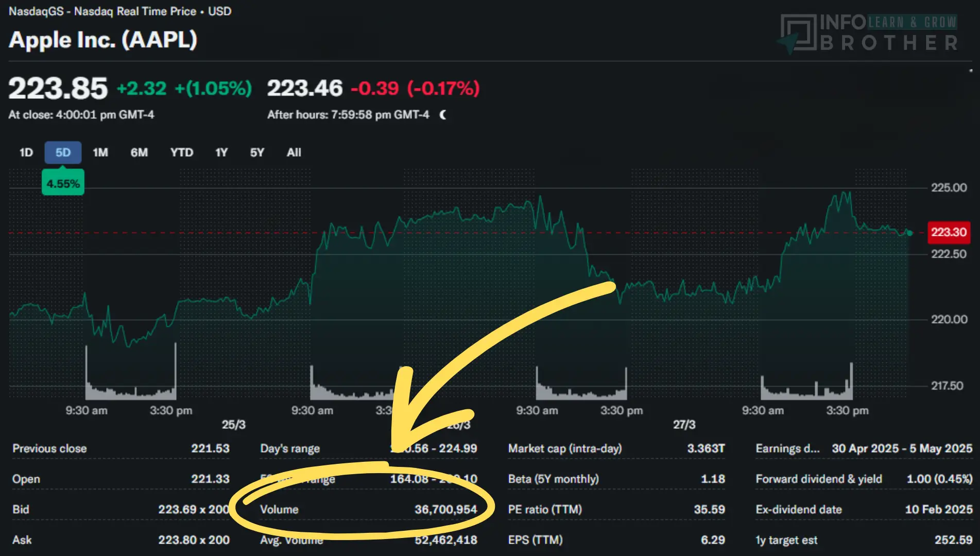Click the 225.00 y-axis label
This screenshot has width=980, height=556.
[949, 187]
